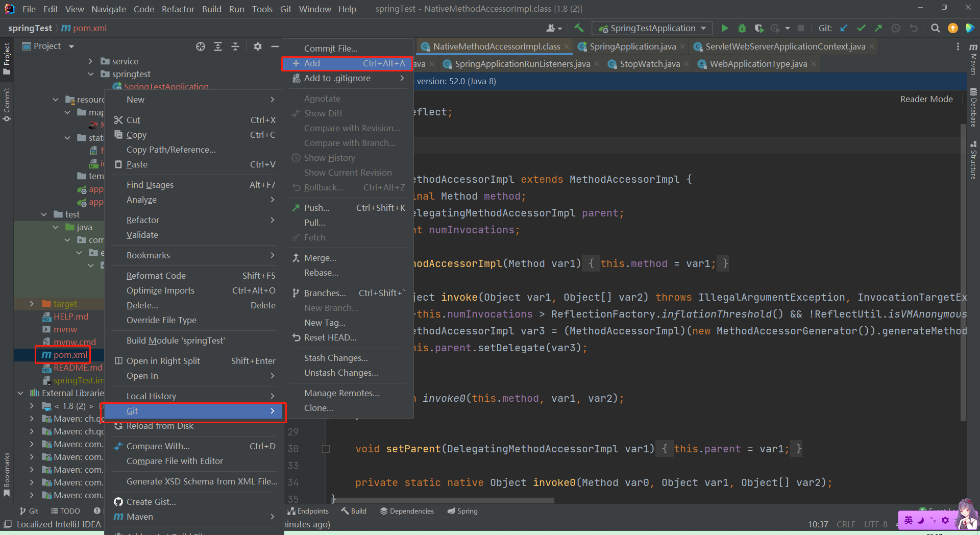The height and width of the screenshot is (535, 980).
Task: Start debugging with the bug icon
Action: coord(742,28)
